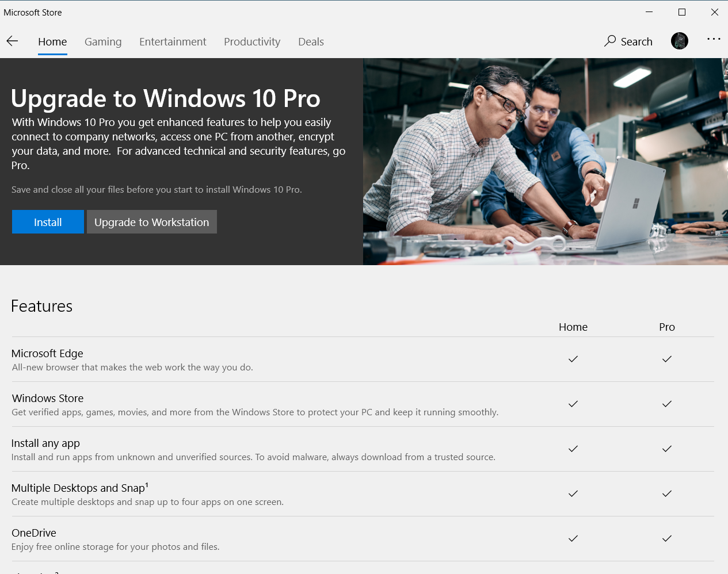Image resolution: width=728 pixels, height=574 pixels.
Task: Click the Features section heading
Action: coord(41,305)
